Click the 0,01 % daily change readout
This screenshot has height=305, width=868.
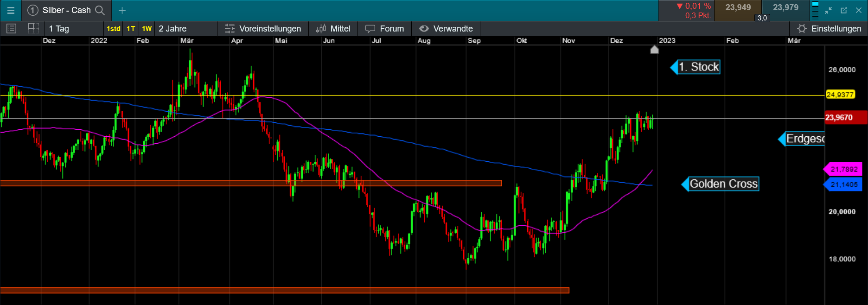coord(694,6)
